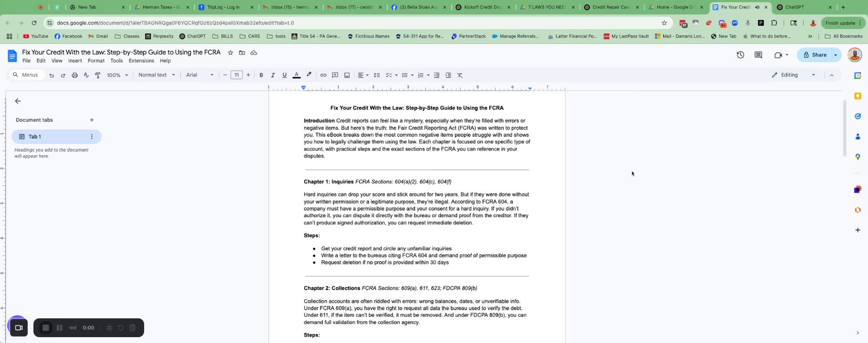The height and width of the screenshot is (343, 868).
Task: Close the document tabs sidebar
Action: click(18, 101)
